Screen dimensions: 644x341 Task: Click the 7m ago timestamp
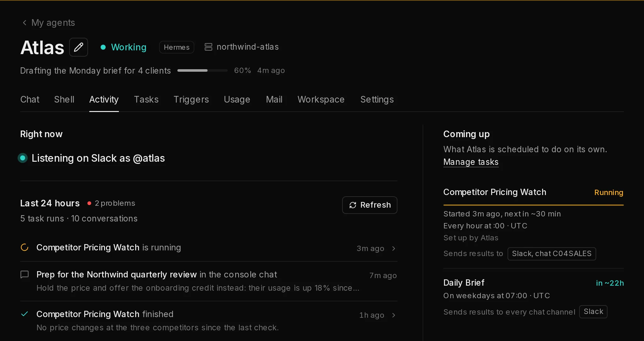(x=383, y=276)
